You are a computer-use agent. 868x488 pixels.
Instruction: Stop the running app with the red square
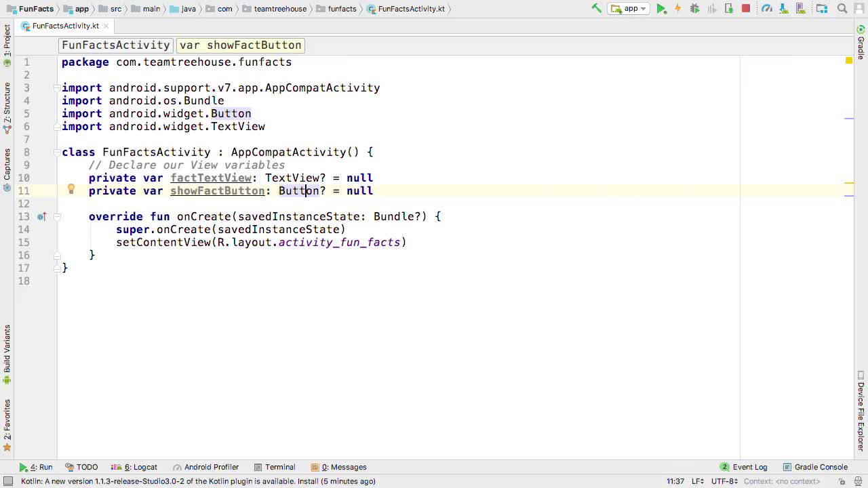click(x=746, y=8)
